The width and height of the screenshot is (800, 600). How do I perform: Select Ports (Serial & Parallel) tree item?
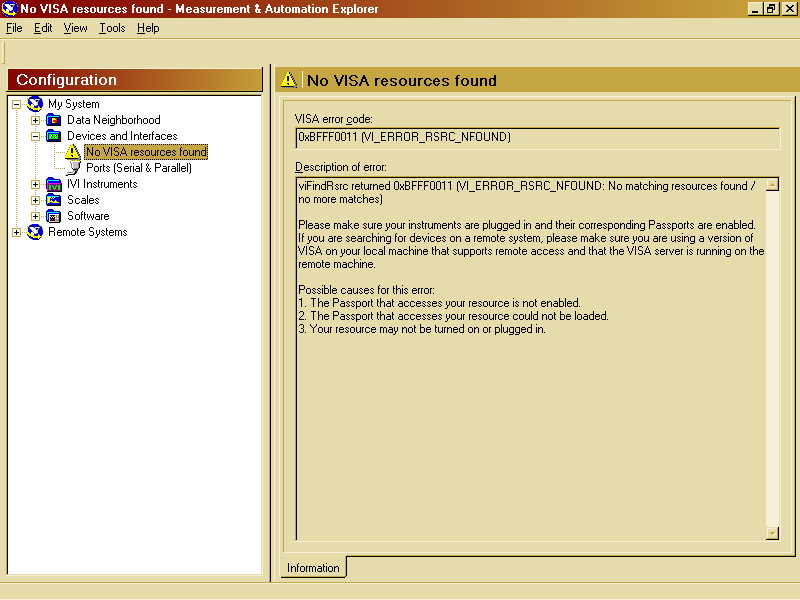[x=138, y=168]
